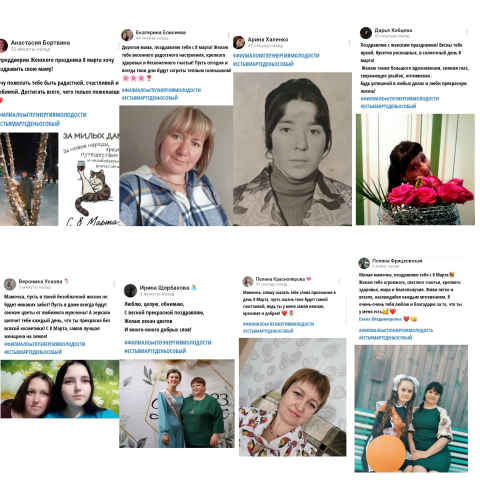Open black-and-white portrait photo

point(292,149)
